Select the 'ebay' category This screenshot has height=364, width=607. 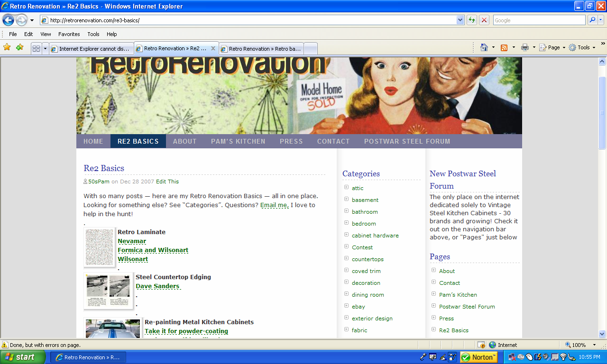(x=358, y=307)
